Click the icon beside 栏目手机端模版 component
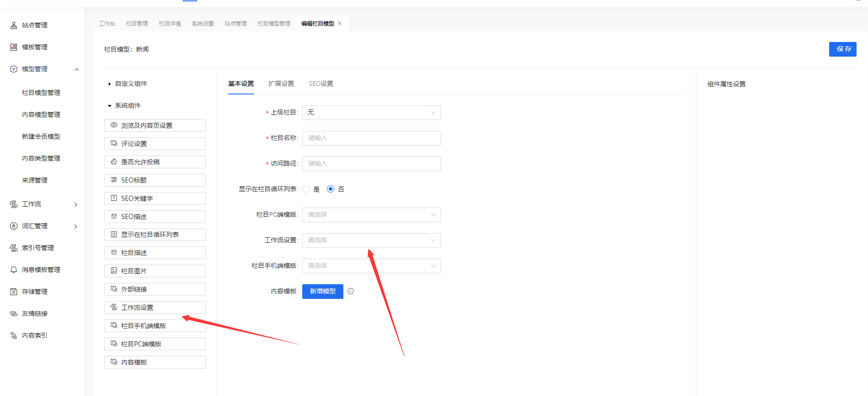This screenshot has width=868, height=396. coord(114,325)
